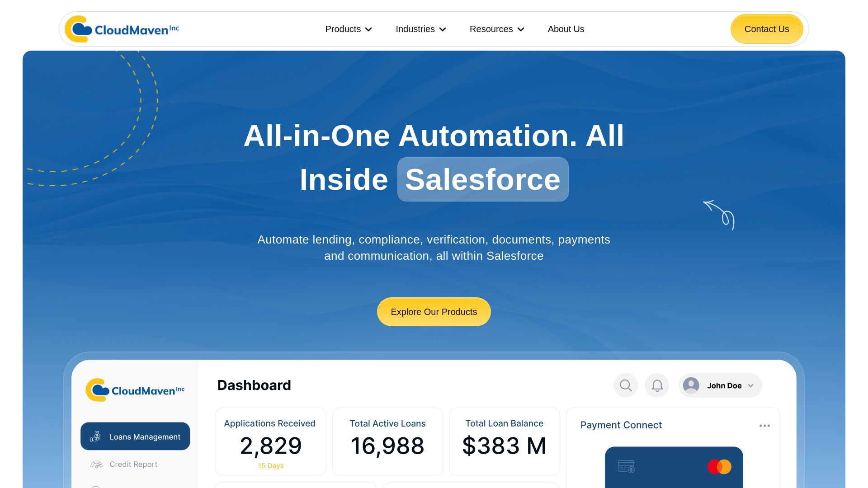Click the '16,988' value
Viewport: 868px width, 488px height.
387,446
